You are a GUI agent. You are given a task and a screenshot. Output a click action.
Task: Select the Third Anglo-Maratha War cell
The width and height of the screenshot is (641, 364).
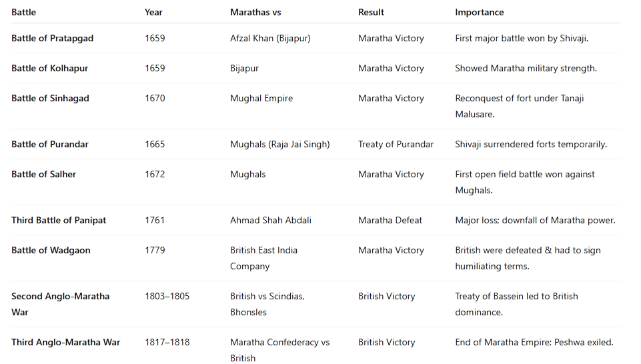click(x=66, y=342)
